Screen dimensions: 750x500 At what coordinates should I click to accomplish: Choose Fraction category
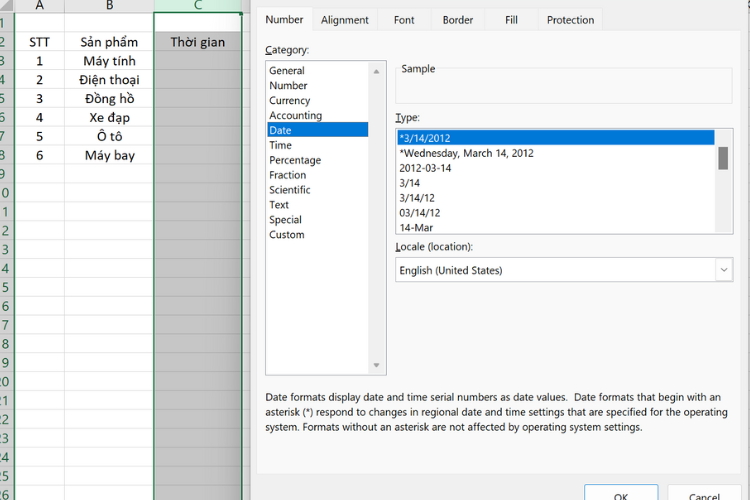point(318,175)
